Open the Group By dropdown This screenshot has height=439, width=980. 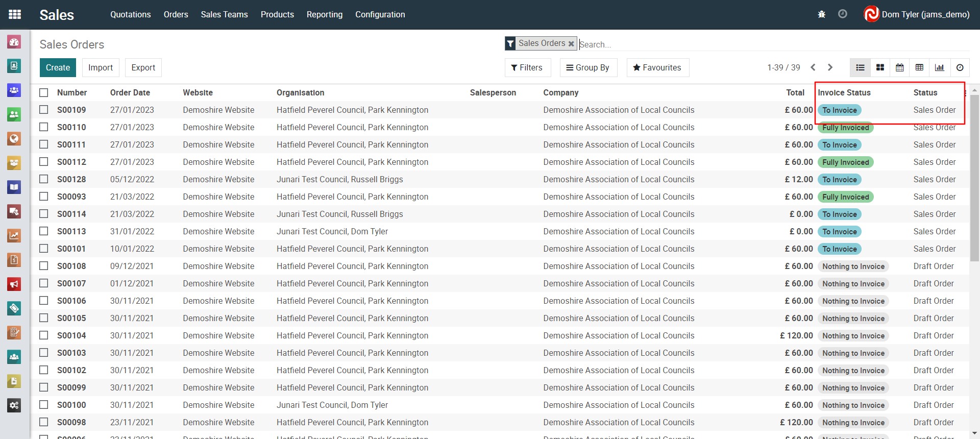(x=588, y=67)
